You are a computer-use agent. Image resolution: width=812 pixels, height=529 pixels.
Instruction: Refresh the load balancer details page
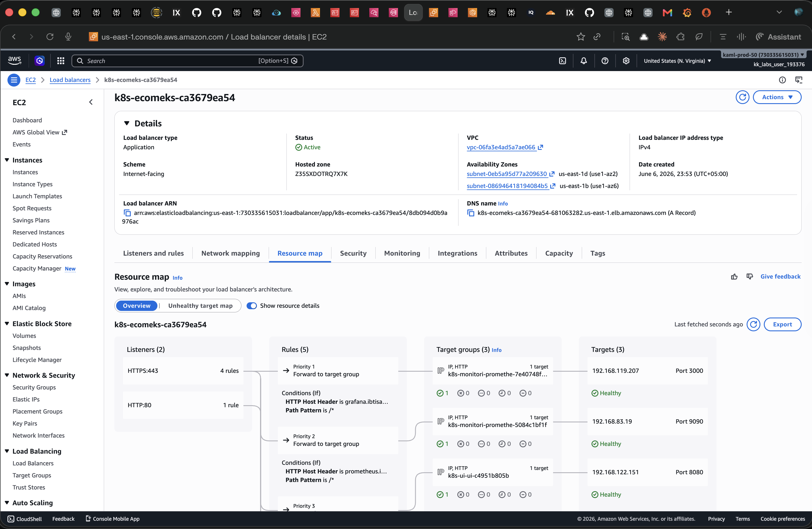742,97
